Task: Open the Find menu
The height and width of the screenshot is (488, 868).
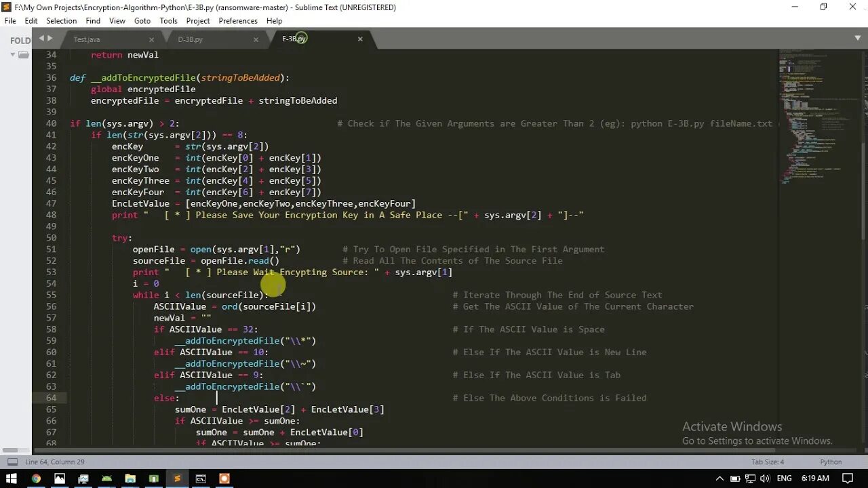Action: [93, 21]
